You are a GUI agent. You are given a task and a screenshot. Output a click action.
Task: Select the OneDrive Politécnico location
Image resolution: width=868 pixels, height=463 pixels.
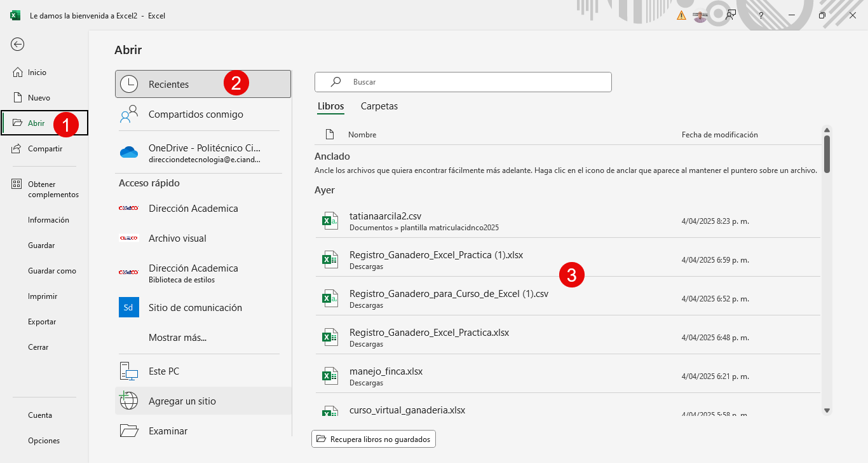point(203,153)
